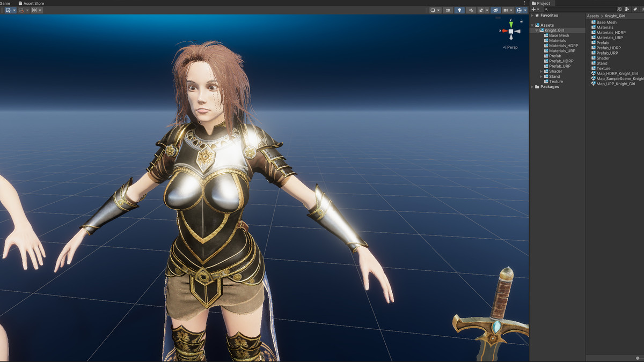Switch projection by clicking Persp label

tap(510, 47)
